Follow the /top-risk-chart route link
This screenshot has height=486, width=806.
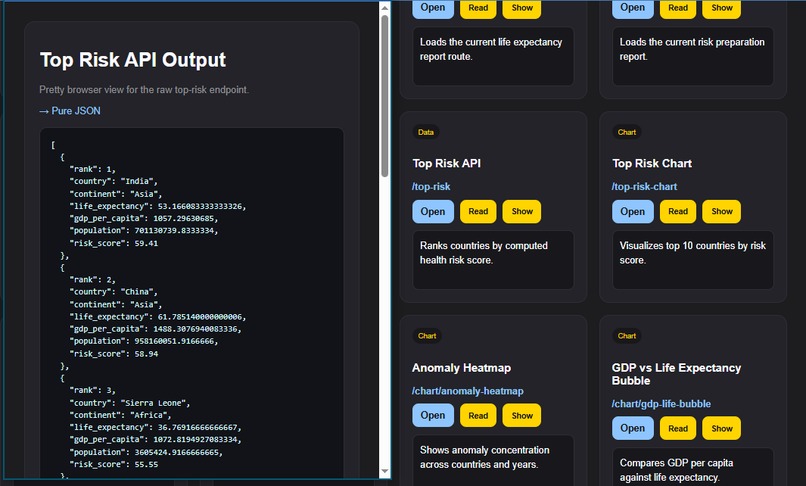(644, 187)
